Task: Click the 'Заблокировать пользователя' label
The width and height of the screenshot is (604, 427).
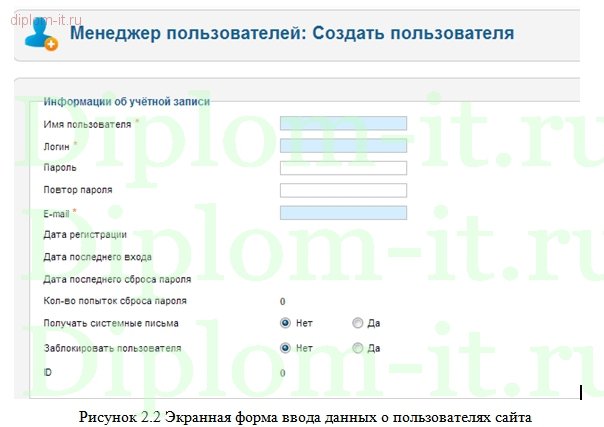Action: (112, 348)
